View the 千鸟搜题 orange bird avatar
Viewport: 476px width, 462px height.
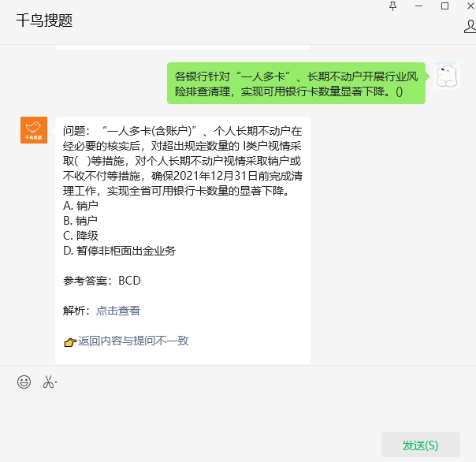pos(34,130)
